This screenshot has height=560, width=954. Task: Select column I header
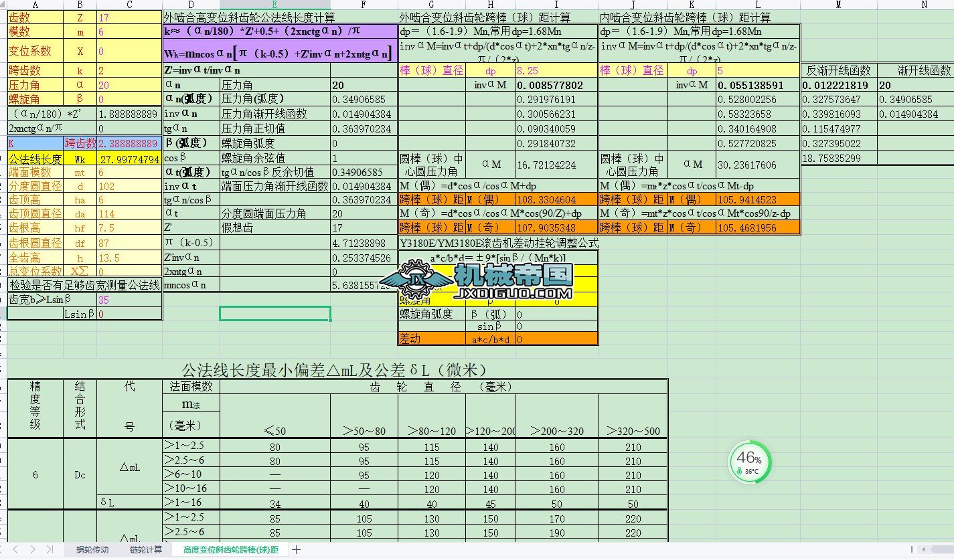click(556, 5)
